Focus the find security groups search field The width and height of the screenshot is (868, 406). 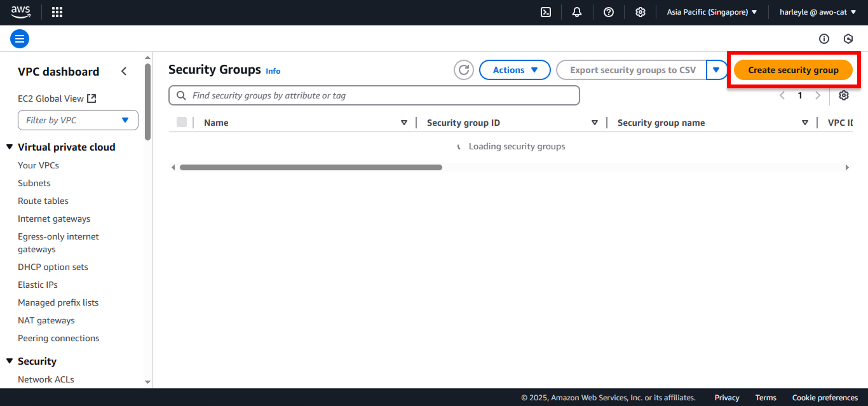(374, 95)
